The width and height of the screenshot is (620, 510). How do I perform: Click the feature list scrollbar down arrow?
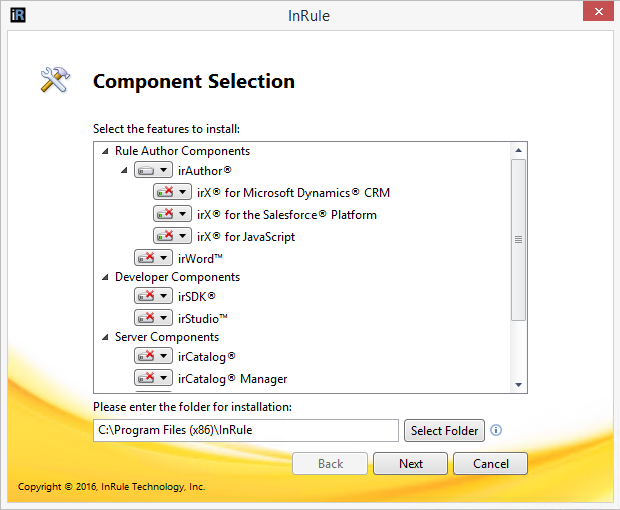[518, 385]
